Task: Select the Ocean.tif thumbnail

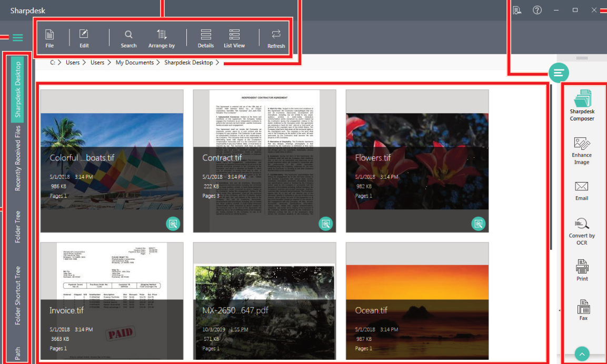Action: tap(417, 301)
